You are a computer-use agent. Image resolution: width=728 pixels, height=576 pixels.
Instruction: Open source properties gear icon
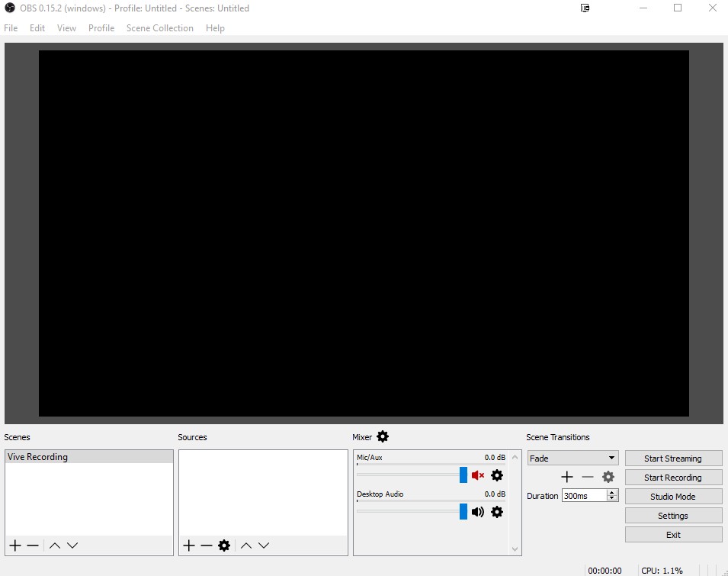click(224, 545)
